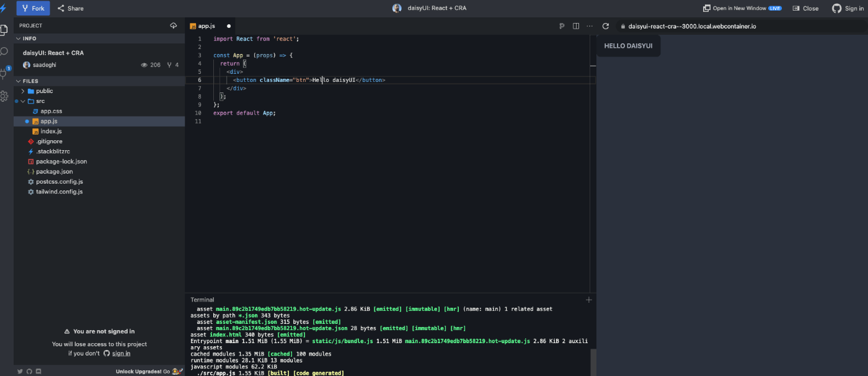Click the warning triangle icon
Screen dimensions: 868x376
[68, 331]
